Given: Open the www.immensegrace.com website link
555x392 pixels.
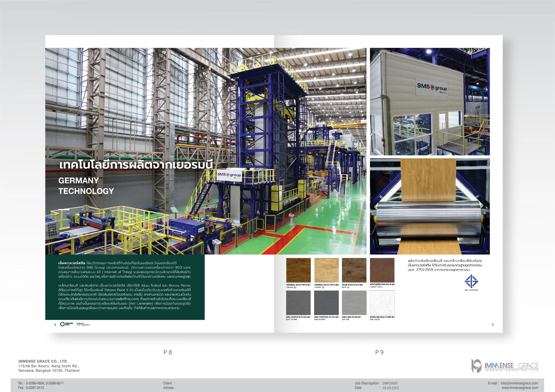Looking at the screenshot, I should [x=520, y=388].
